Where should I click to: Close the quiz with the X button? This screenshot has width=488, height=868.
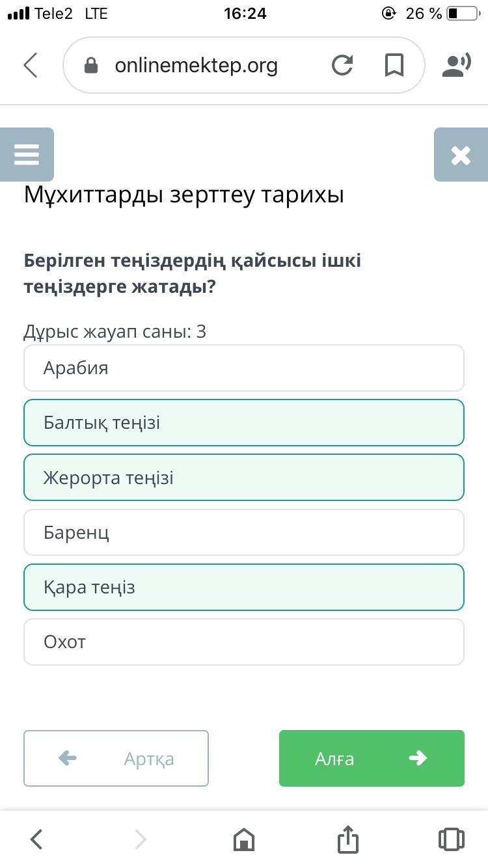click(461, 155)
